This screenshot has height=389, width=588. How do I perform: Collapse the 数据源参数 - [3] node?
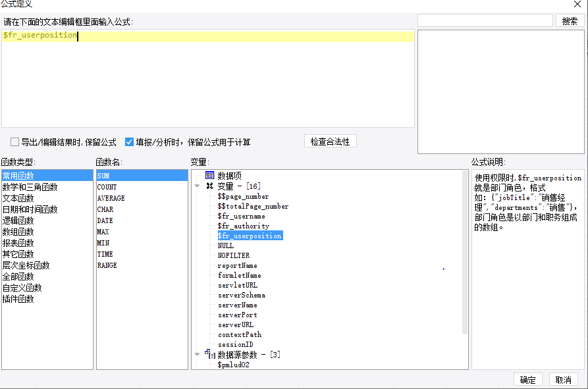tap(198, 354)
